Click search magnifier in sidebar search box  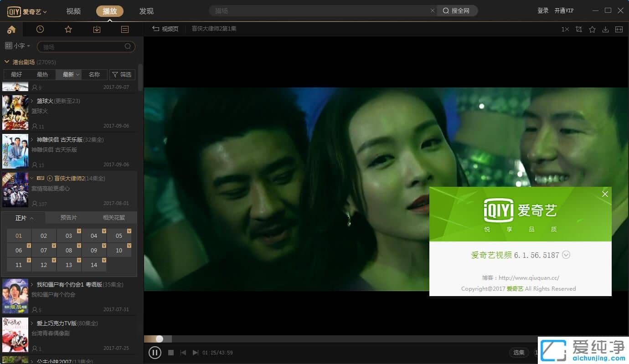(x=128, y=46)
